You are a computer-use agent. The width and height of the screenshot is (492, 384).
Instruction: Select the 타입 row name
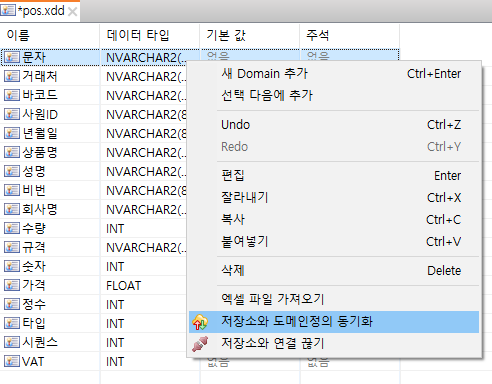click(x=34, y=323)
